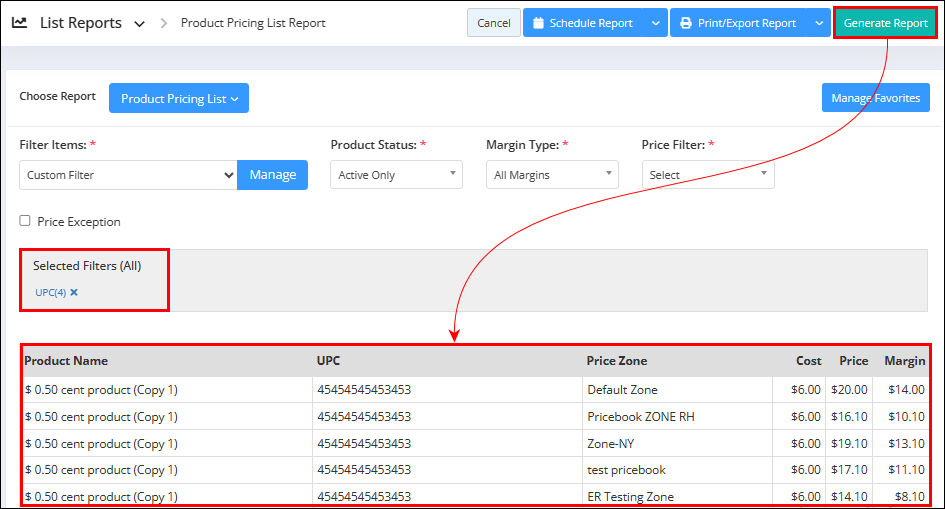Image resolution: width=945 pixels, height=509 pixels.
Task: Enable the Price Exception checkbox
Action: [x=25, y=220]
